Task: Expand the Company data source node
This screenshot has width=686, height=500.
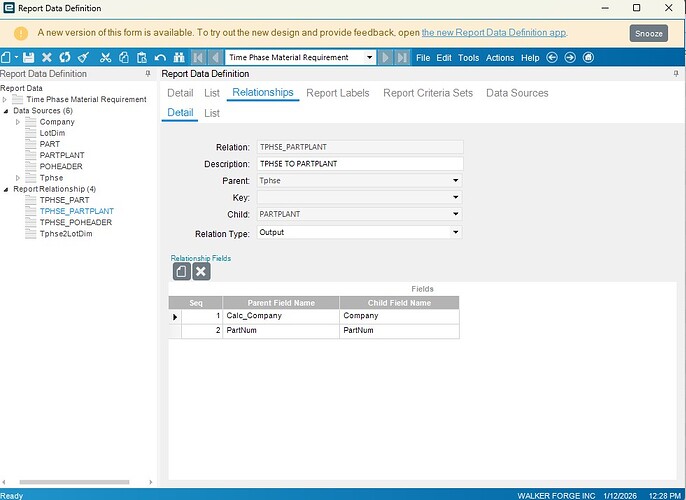Action: [18, 122]
